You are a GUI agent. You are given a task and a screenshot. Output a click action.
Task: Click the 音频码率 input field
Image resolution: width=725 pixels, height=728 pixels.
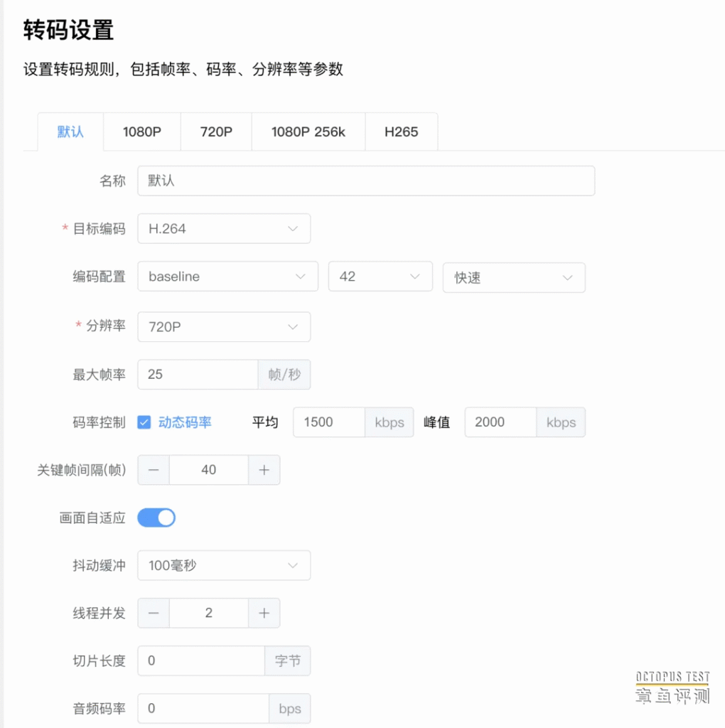(203, 709)
